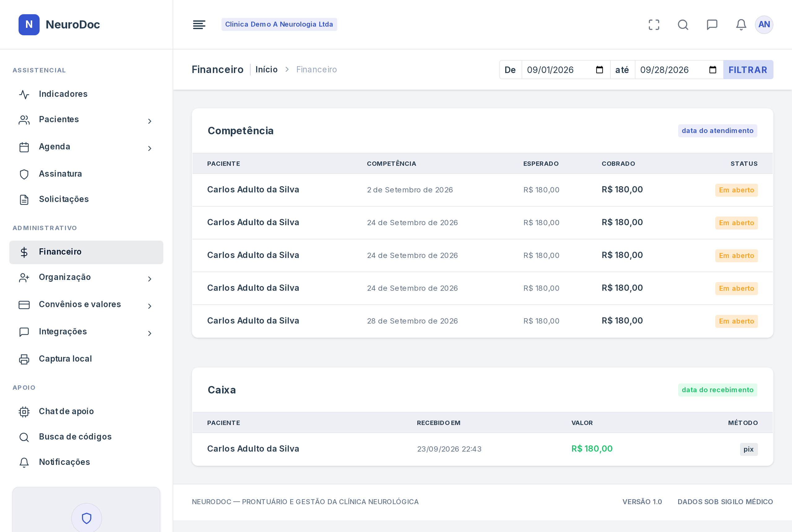Click the pix method tag
Screen dimensions: 792x532
point(748,449)
